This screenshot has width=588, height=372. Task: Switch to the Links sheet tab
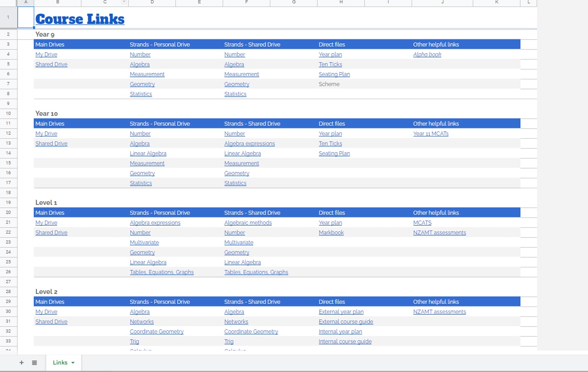(x=60, y=363)
